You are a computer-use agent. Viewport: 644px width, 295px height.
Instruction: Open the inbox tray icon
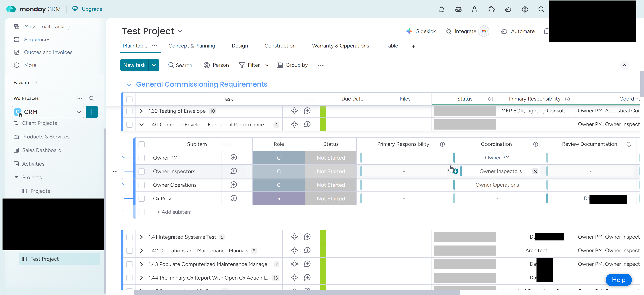click(458, 10)
